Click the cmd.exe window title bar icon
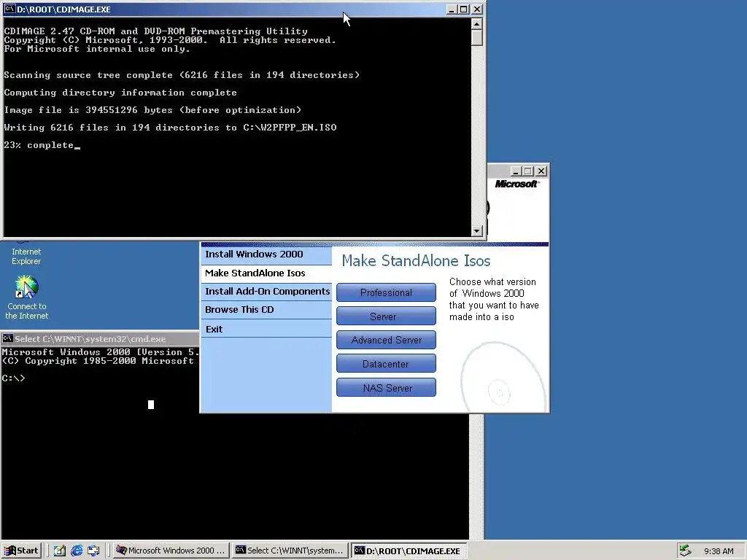The height and width of the screenshot is (560, 747). [x=7, y=338]
